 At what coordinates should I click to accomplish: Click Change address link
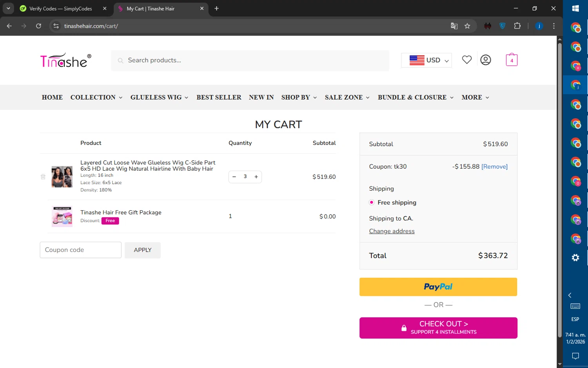click(392, 231)
